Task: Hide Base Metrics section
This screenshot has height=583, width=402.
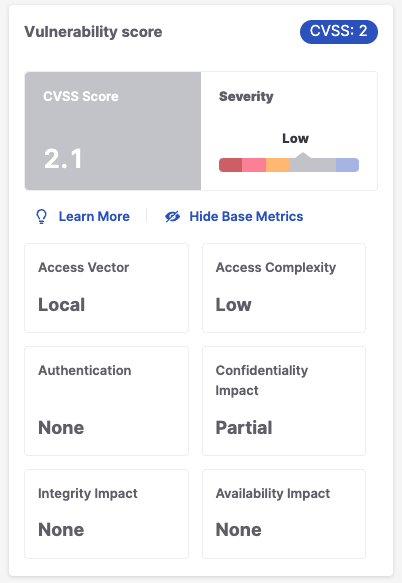Action: [246, 216]
